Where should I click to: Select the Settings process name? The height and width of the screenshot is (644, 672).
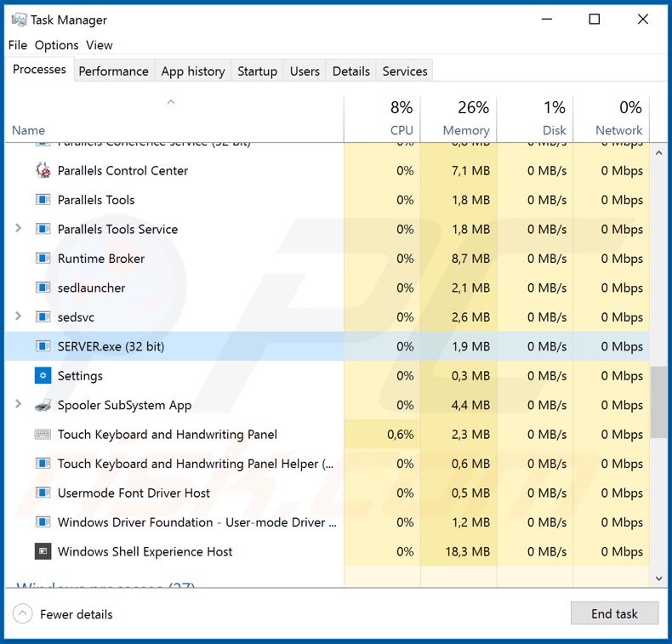(x=80, y=376)
